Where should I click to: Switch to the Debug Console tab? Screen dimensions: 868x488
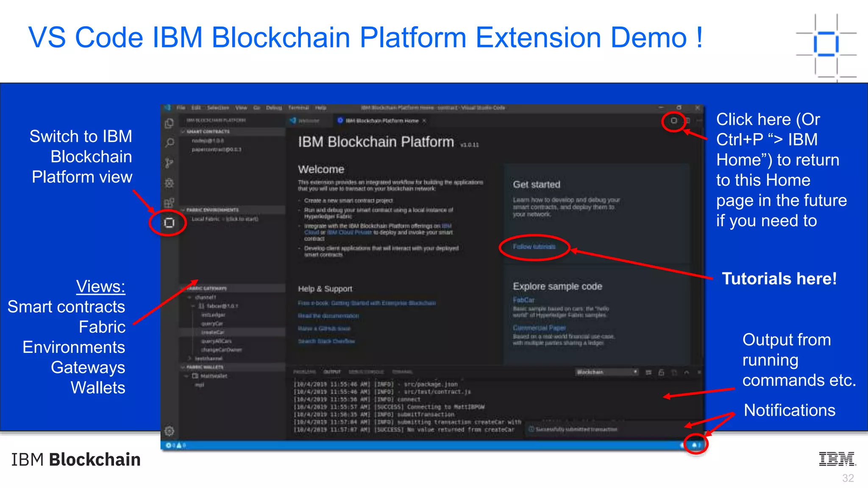(366, 372)
